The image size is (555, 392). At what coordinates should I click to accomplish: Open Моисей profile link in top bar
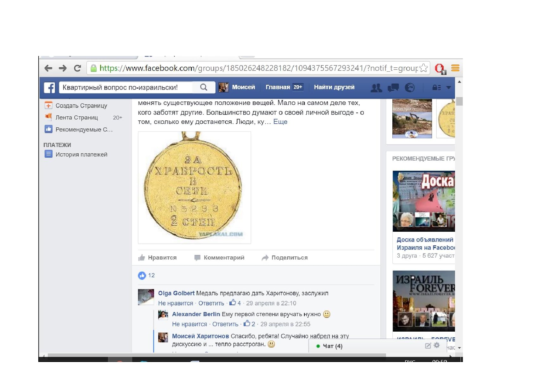pyautogui.click(x=237, y=87)
